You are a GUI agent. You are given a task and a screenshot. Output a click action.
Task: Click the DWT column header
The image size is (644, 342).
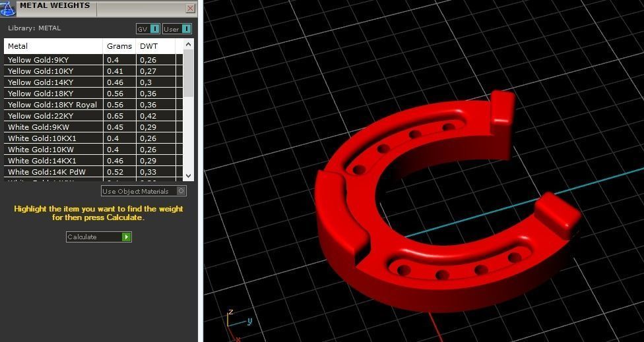[156, 46]
